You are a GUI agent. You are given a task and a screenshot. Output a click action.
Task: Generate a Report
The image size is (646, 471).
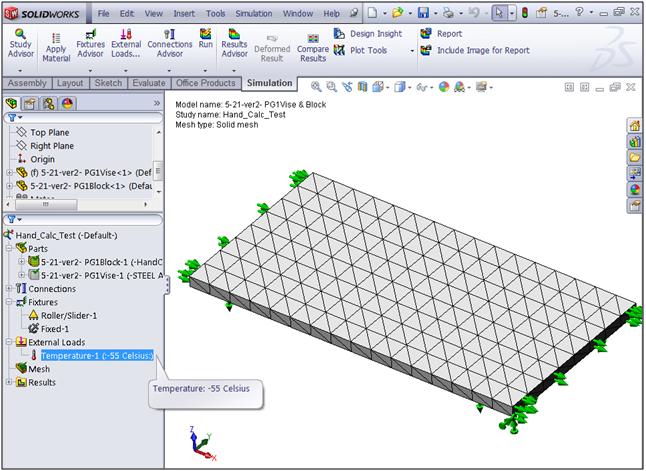pyautogui.click(x=441, y=34)
